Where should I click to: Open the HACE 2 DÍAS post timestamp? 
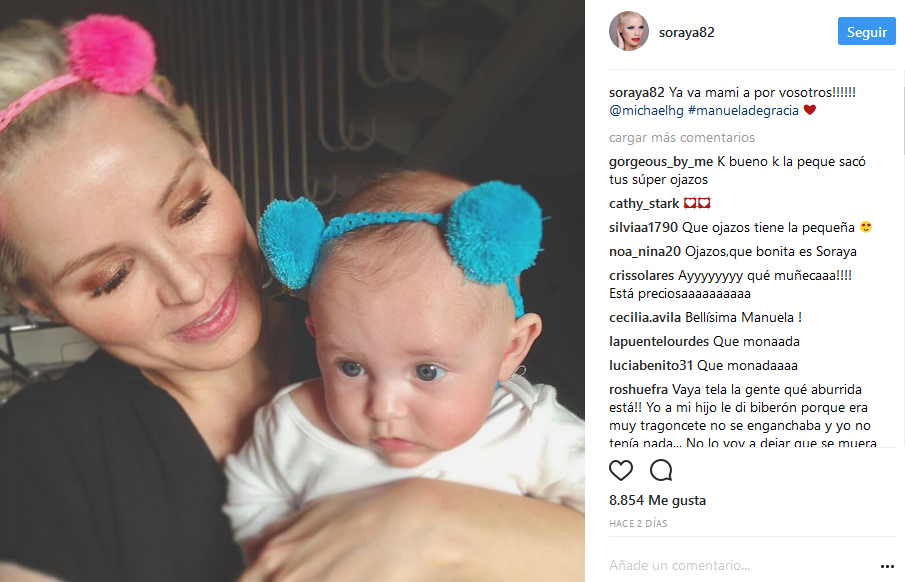tap(638, 524)
